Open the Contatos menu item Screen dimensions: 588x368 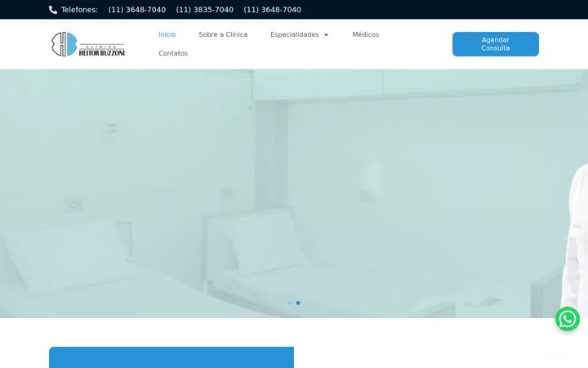(x=173, y=53)
